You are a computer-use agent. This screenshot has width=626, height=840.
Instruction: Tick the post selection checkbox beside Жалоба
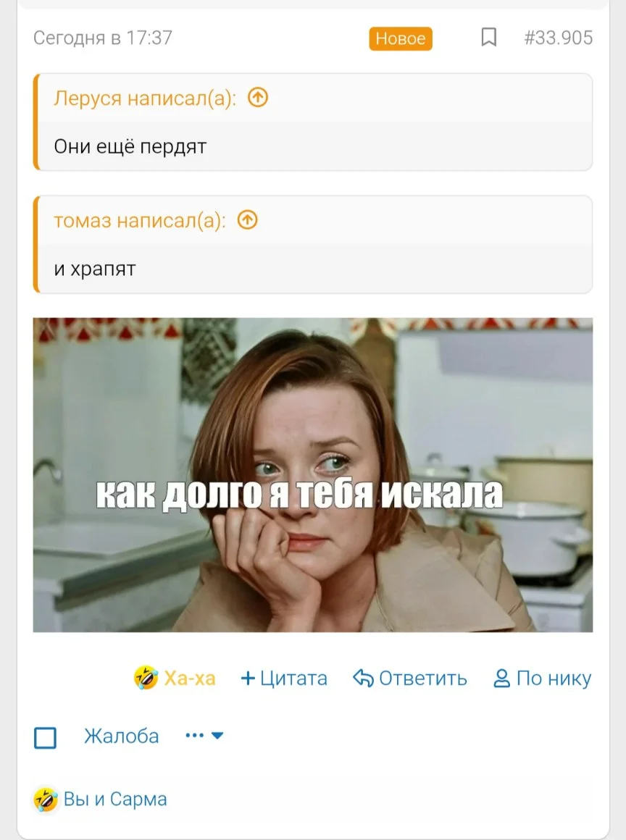45,737
